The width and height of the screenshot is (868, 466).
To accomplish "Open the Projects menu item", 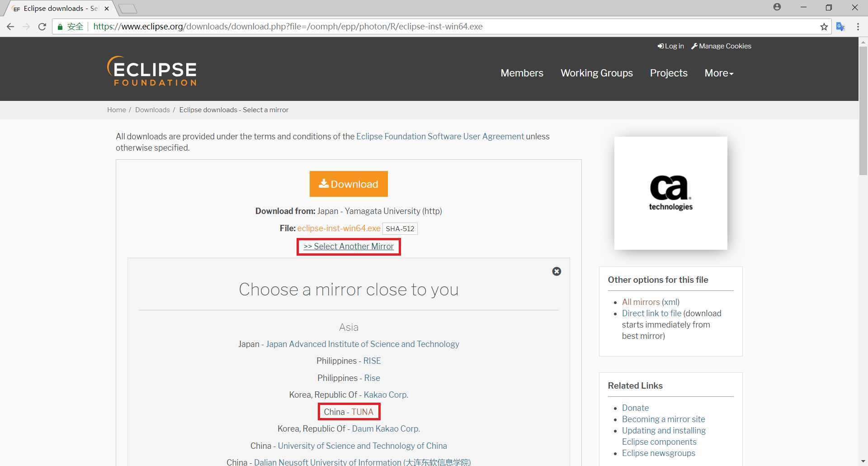I will point(669,73).
